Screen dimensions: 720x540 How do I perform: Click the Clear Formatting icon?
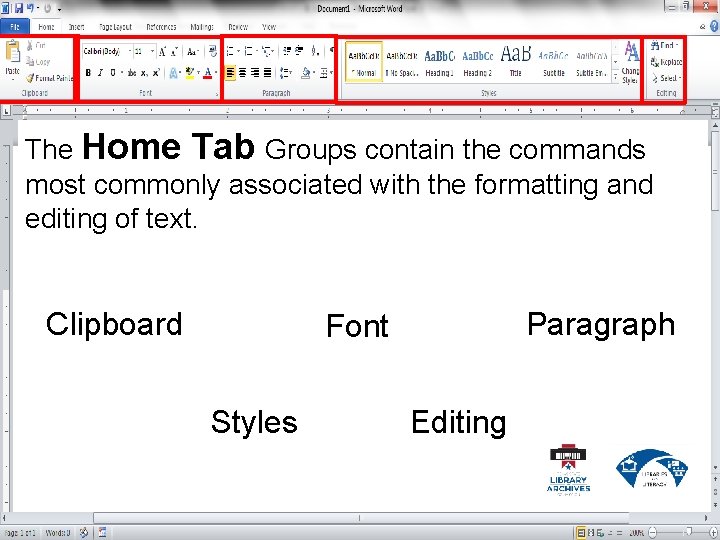(212, 51)
